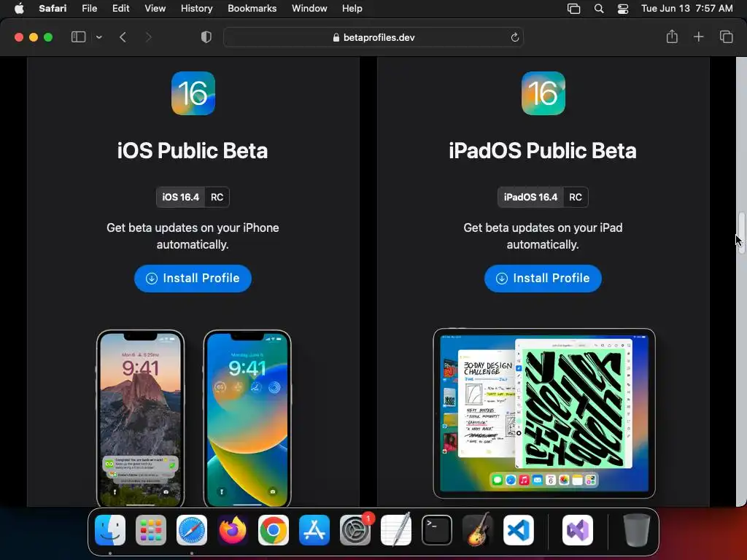This screenshot has width=747, height=560.
Task: Open System Settings from the Dock
Action: click(x=355, y=530)
